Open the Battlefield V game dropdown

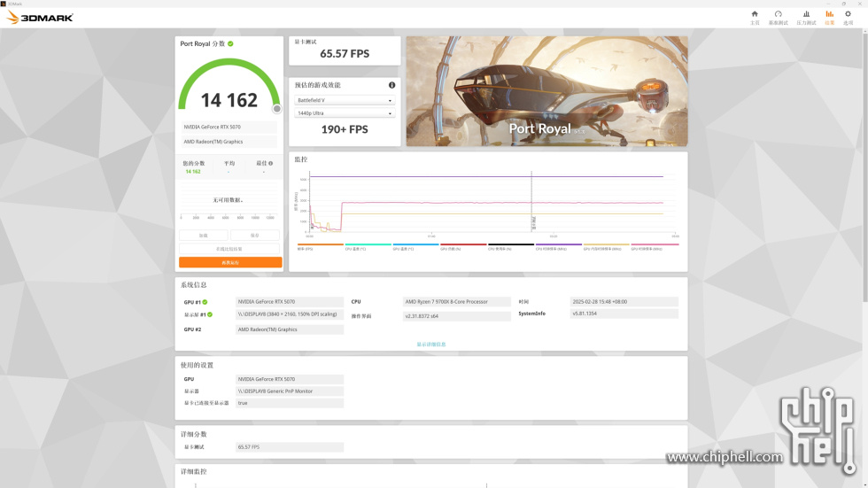click(x=345, y=100)
